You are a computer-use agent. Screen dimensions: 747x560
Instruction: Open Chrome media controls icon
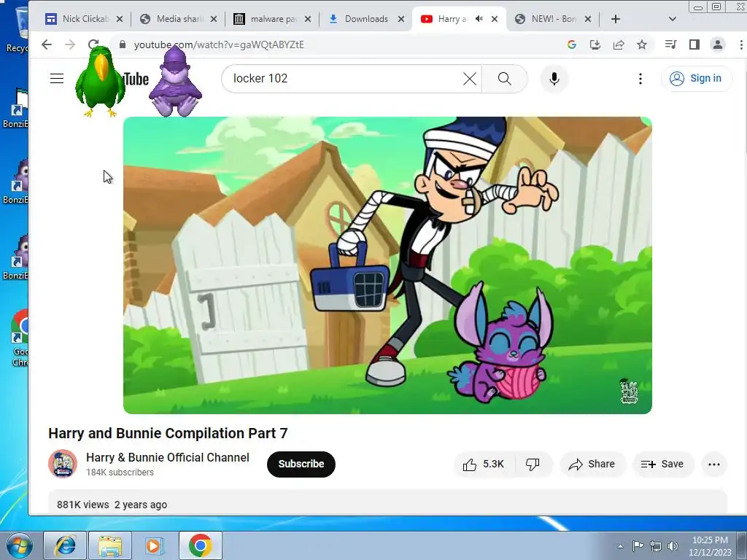pos(671,44)
